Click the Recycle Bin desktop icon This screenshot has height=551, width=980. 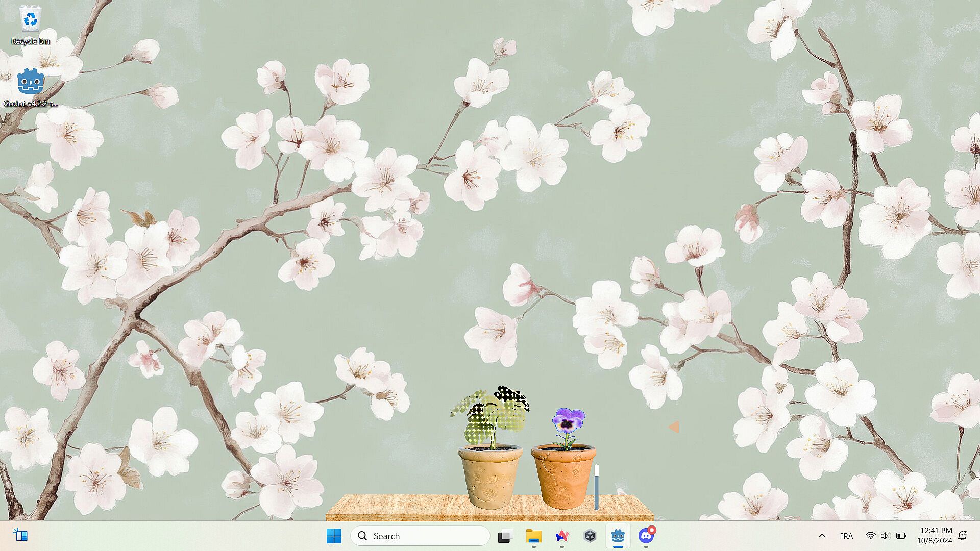coord(31,26)
